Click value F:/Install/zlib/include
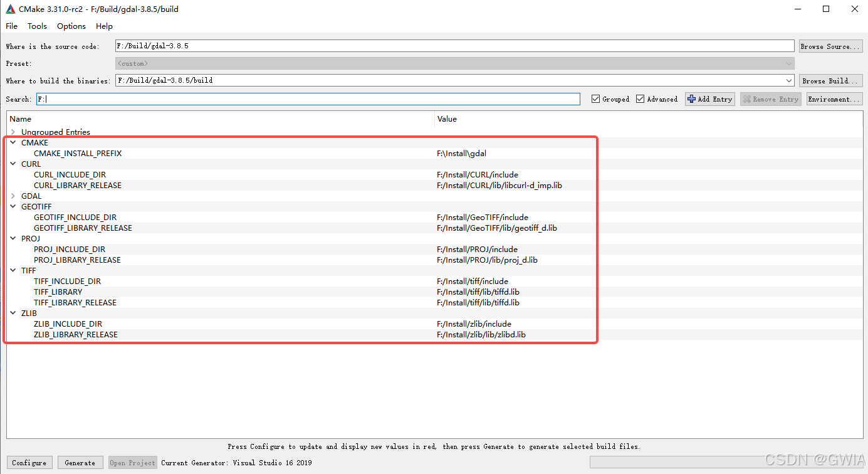 pyautogui.click(x=474, y=324)
